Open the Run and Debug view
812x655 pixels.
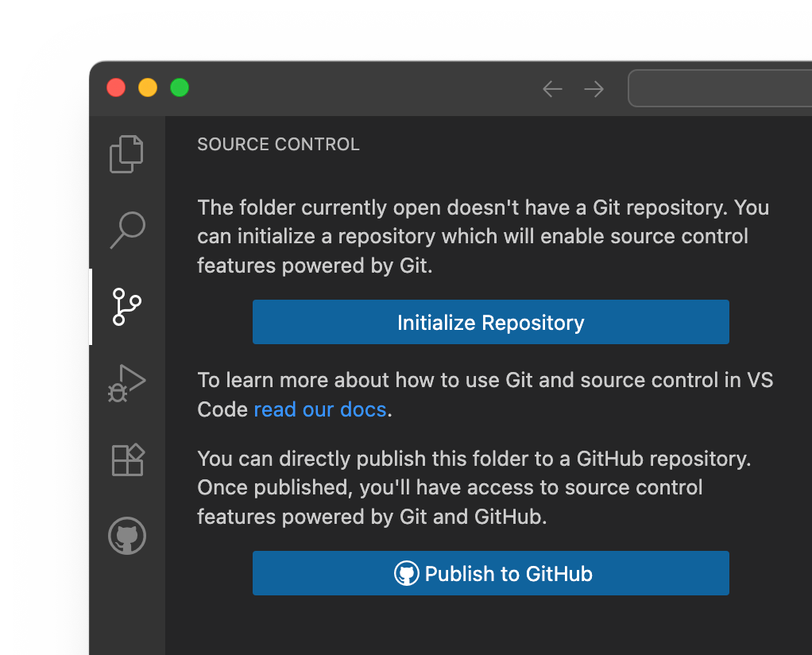click(126, 383)
